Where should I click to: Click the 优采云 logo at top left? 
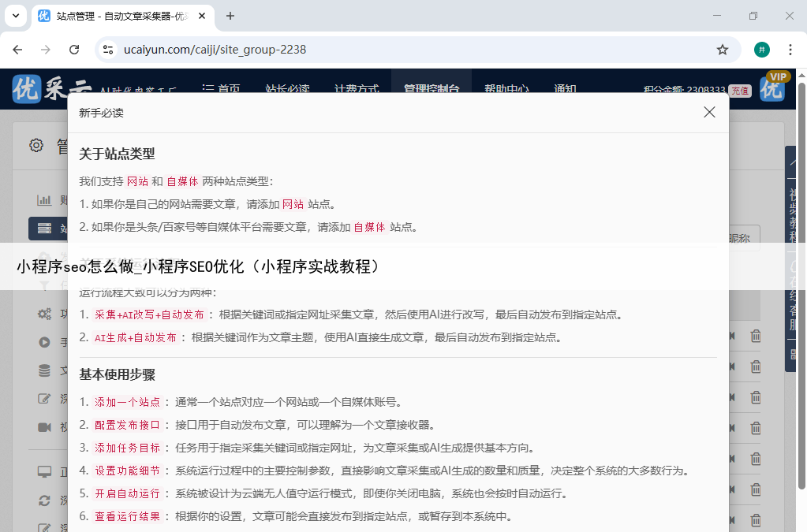click(53, 89)
